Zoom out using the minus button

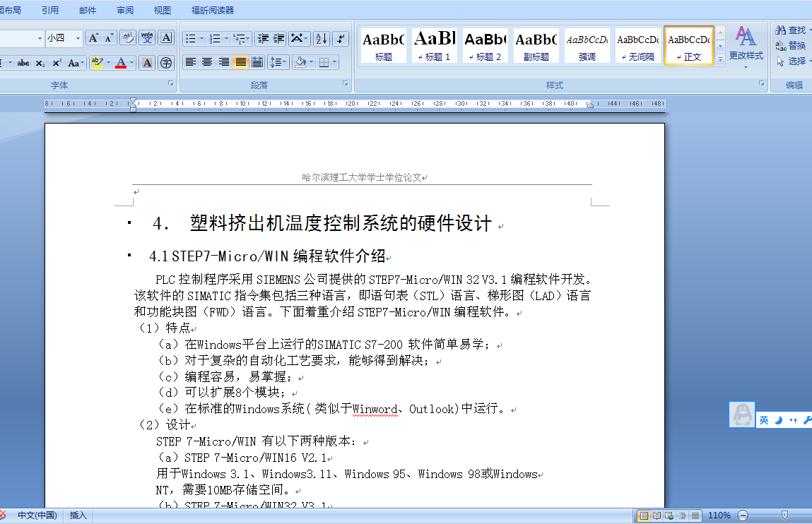pos(743,516)
